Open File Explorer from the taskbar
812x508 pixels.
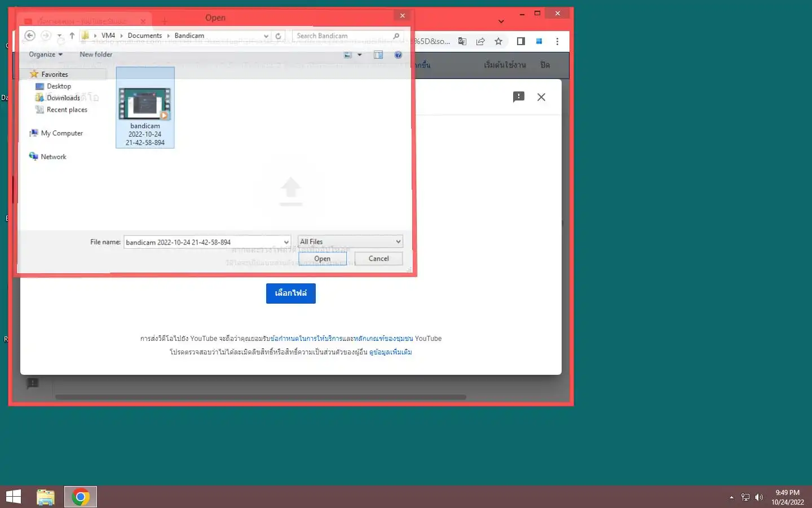click(x=46, y=497)
